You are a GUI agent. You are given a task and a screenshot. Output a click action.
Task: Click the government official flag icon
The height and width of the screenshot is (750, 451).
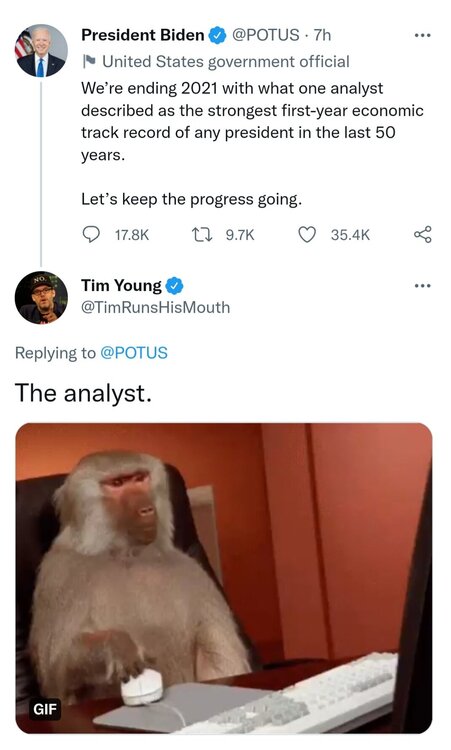(89, 61)
